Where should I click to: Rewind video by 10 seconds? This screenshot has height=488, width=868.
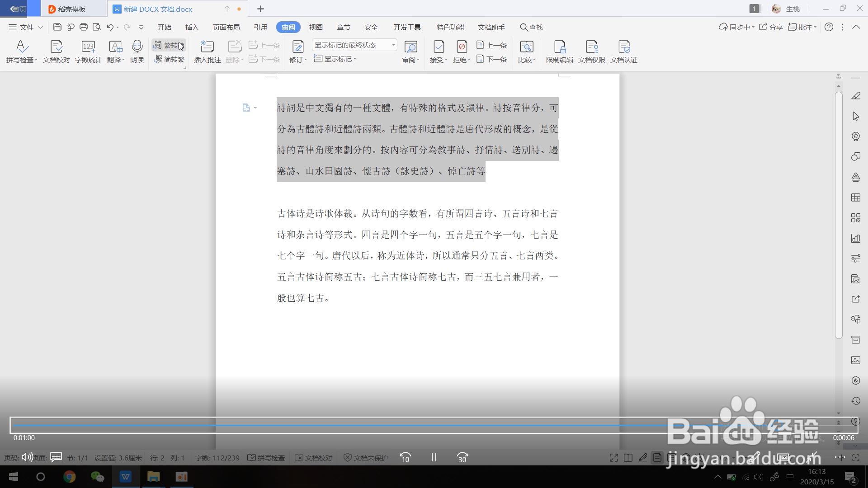(x=405, y=457)
